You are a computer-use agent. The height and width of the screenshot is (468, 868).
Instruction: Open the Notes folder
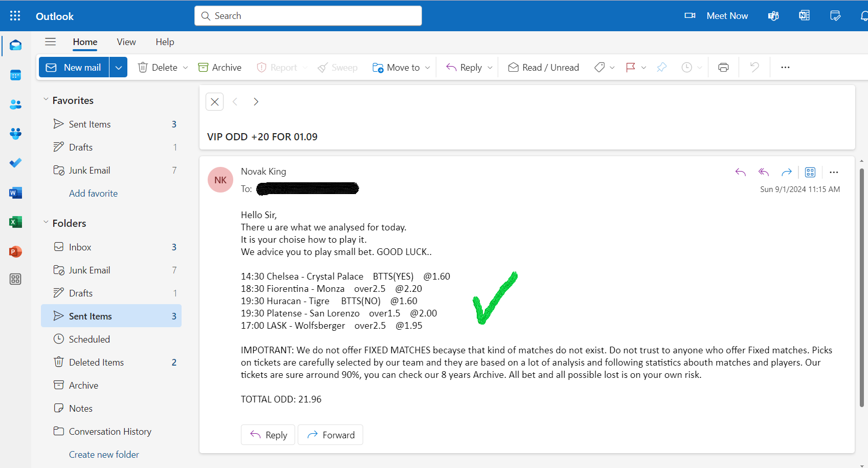(x=111, y=408)
